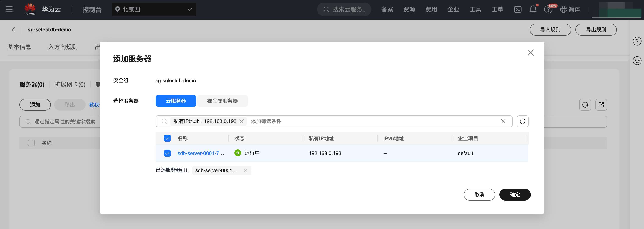Click the 192.168.0.193 private IP cell
644x229 pixels.
[x=325, y=153]
